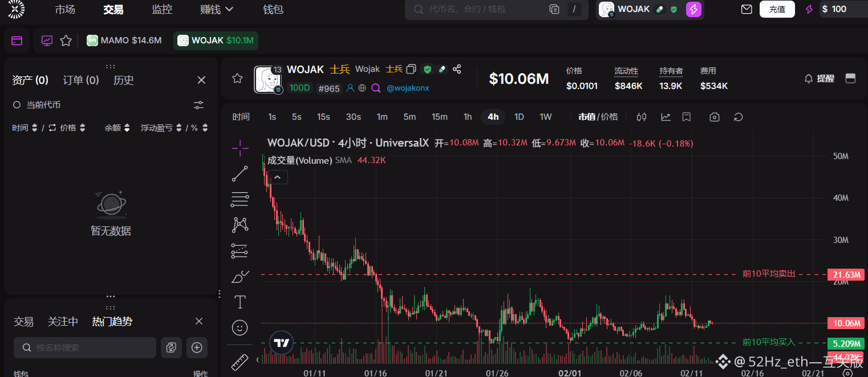Viewport: 868px width, 377px height.
Task: Select the WOJAK $10.1M token tab
Action: pos(216,40)
